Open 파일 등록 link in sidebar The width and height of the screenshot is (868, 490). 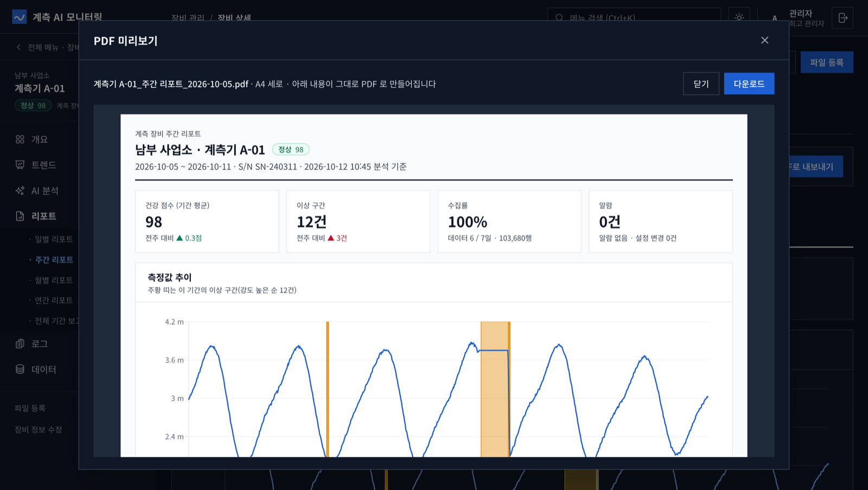30,408
